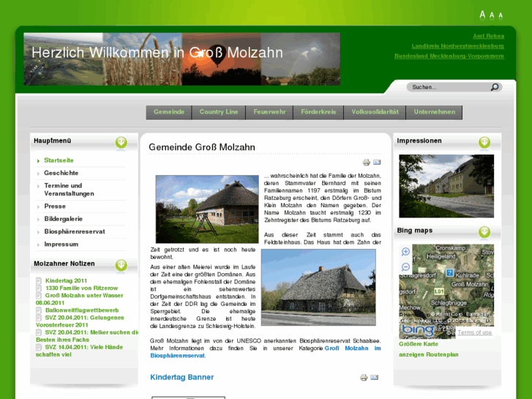Click the thatched house photo with swing
532x399 pixels.
point(207,209)
